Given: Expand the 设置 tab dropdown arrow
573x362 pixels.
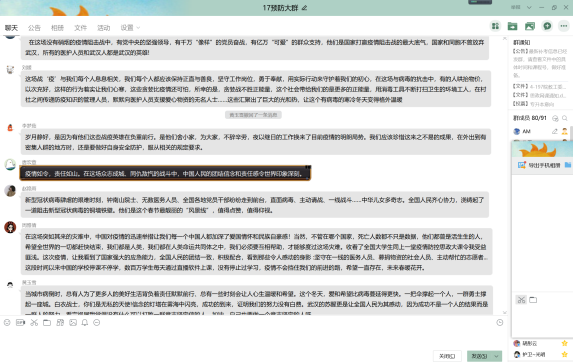Looking at the screenshot, I should pos(138,28).
